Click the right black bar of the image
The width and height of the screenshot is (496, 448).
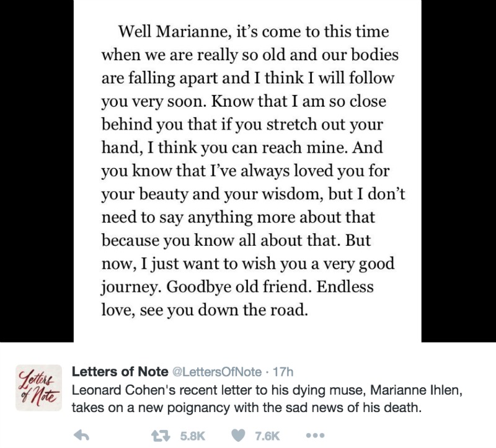(x=459, y=171)
